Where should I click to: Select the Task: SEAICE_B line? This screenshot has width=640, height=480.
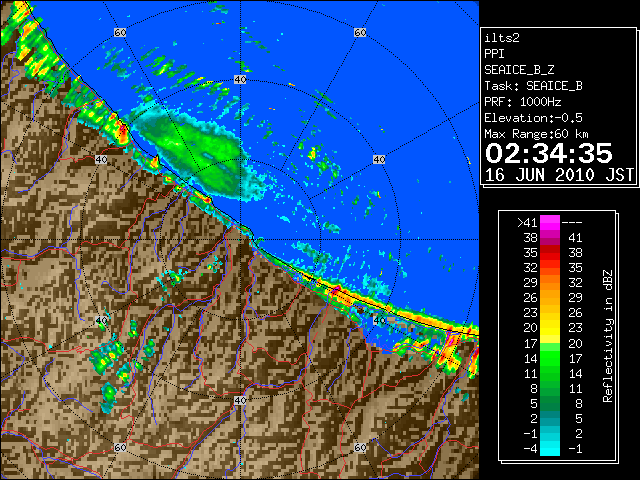(533, 86)
